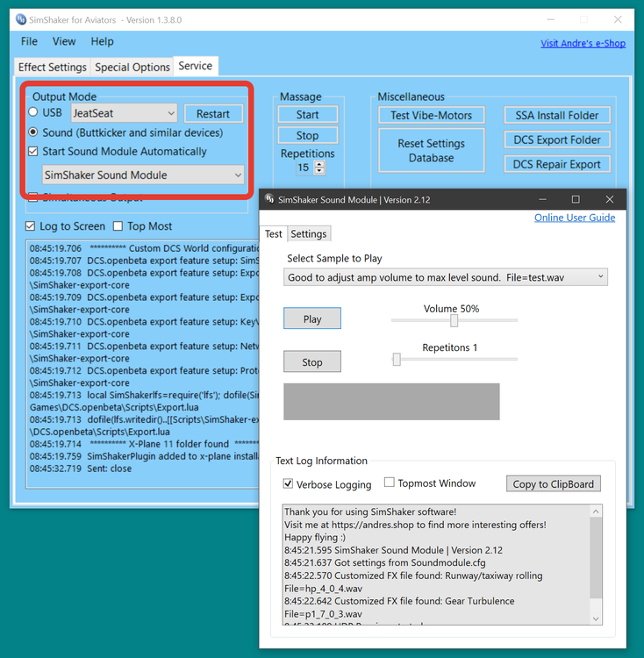Maximize the SimShaker Sound Module window
This screenshot has height=658, width=644.
(x=576, y=199)
